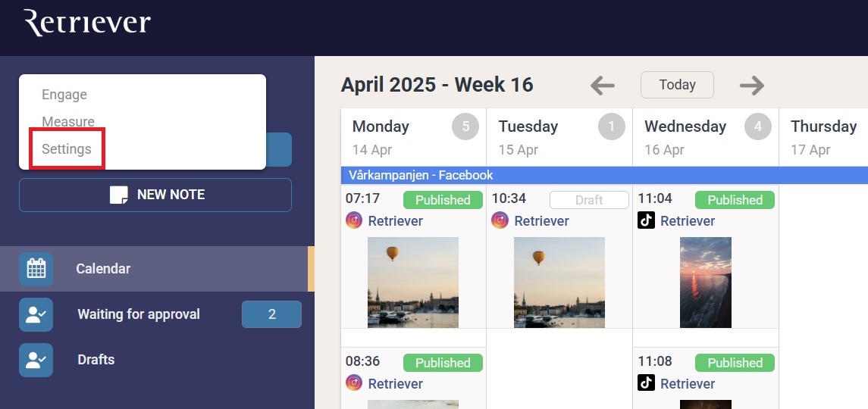Viewport: 868px width, 409px height.
Task: Click the Retriever logo
Action: pyautogui.click(x=87, y=23)
